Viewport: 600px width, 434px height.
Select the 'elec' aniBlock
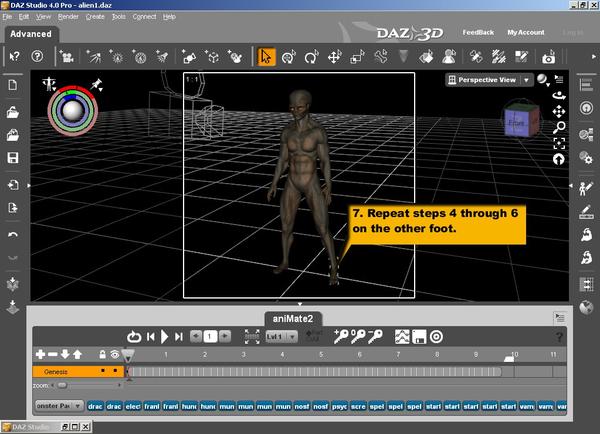133,406
